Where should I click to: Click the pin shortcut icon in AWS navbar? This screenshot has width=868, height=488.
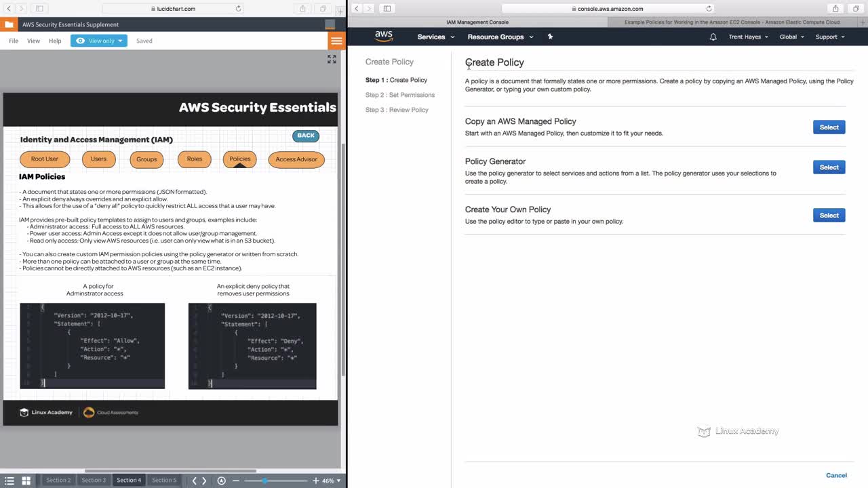[x=550, y=37]
